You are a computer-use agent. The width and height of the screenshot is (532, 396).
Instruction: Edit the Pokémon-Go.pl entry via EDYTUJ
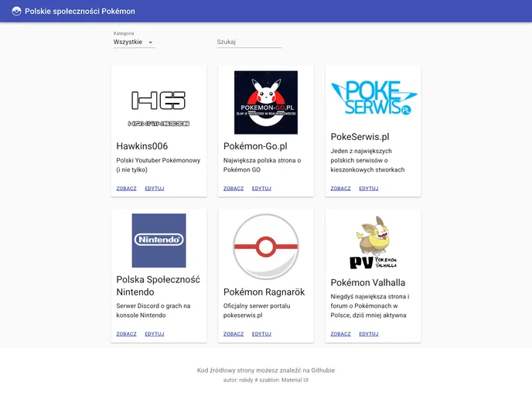pos(261,189)
